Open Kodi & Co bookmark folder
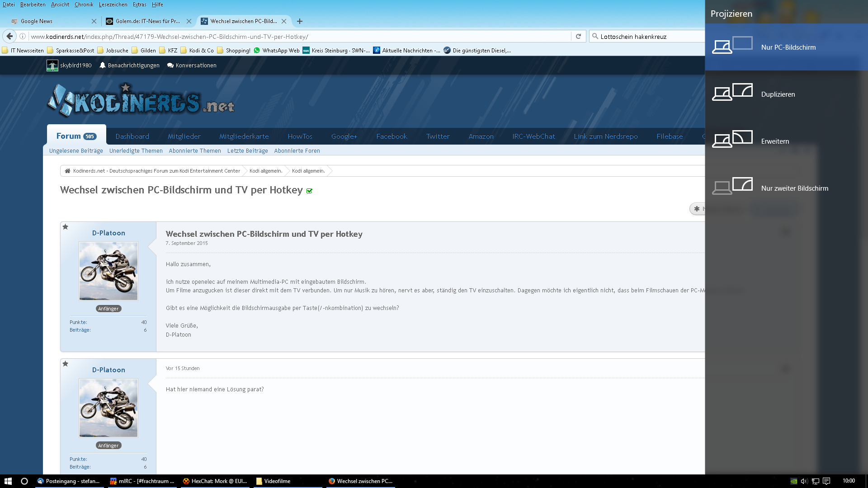 pos(197,50)
